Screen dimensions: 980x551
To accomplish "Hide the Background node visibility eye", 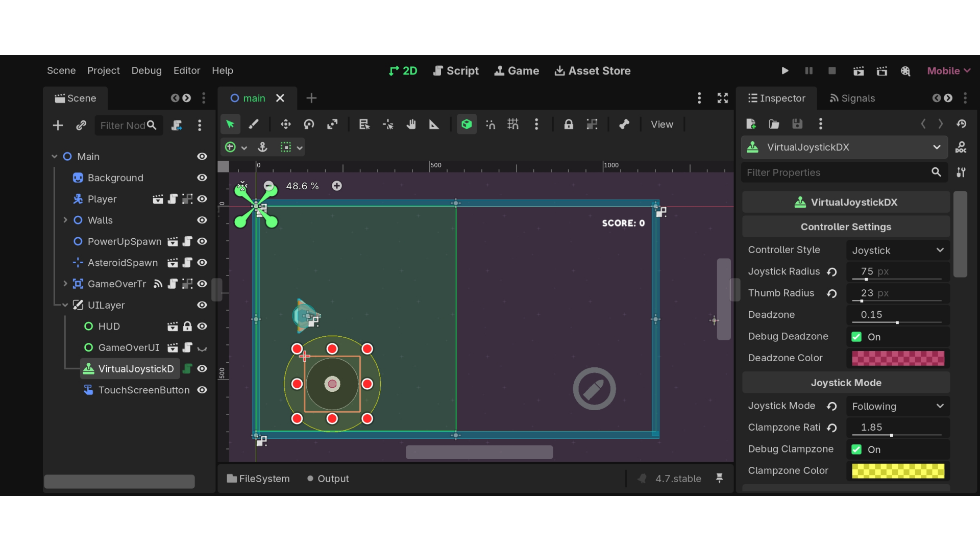I will point(202,178).
